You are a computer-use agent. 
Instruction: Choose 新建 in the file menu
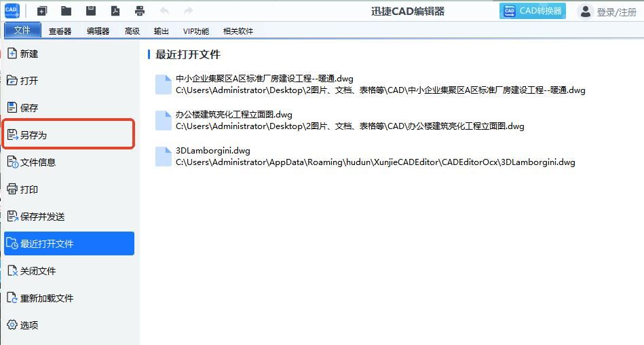click(x=69, y=54)
